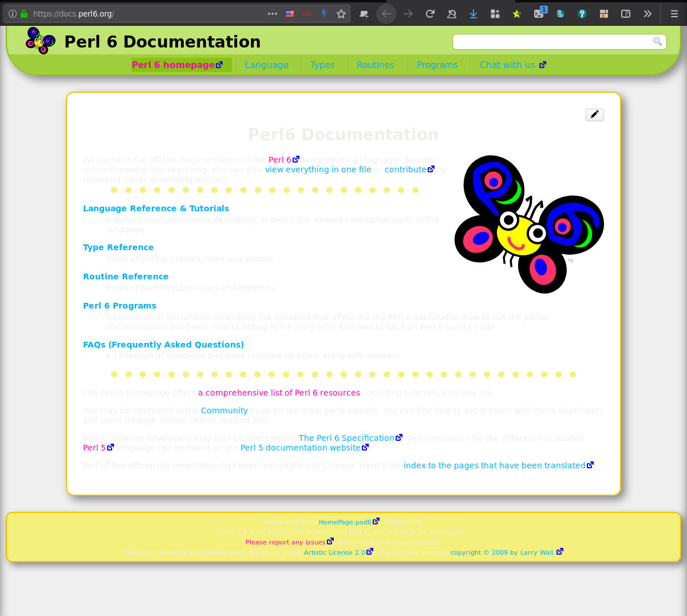Open the Routine Reference link
Image resolution: width=687 pixels, height=616 pixels.
click(125, 277)
